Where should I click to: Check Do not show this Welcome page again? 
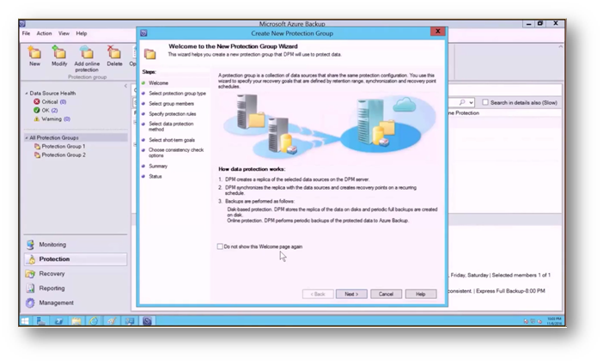pos(220,246)
